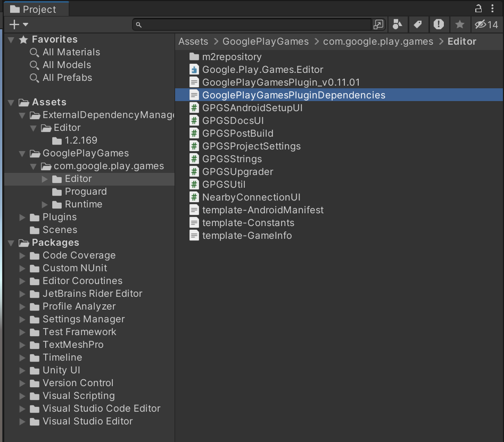
Task: Select Editor Coroutines package
Action: pos(82,281)
